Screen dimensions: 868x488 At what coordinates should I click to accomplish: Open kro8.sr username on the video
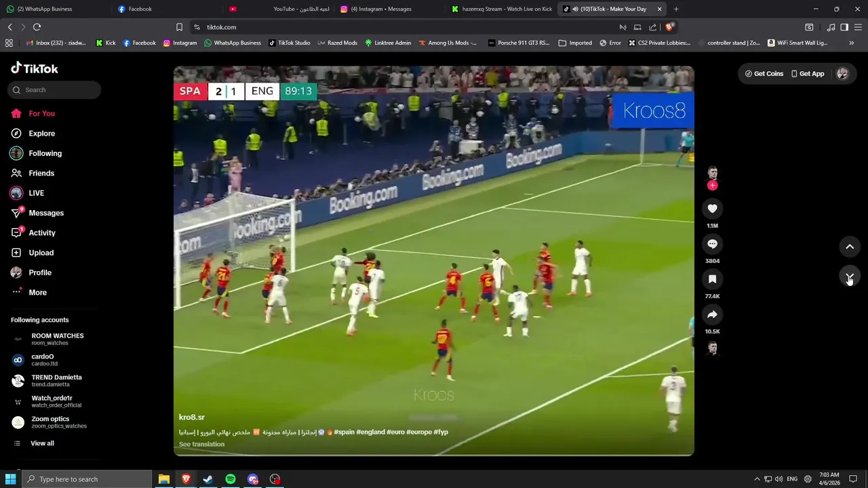tap(192, 418)
